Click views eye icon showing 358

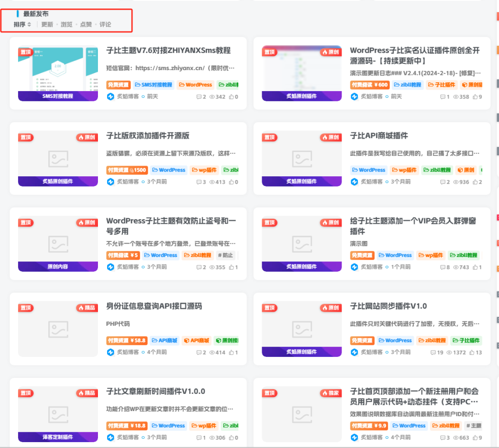(456, 97)
